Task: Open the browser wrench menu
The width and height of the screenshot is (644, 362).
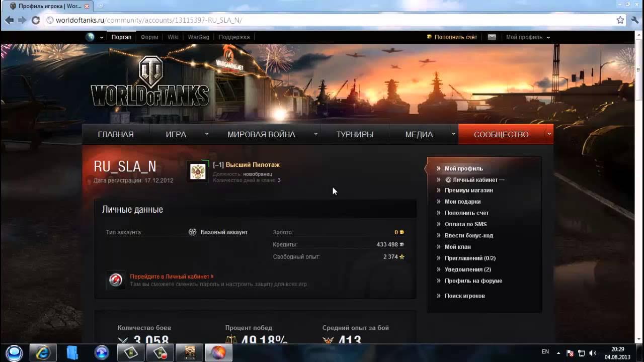Action: [634, 20]
